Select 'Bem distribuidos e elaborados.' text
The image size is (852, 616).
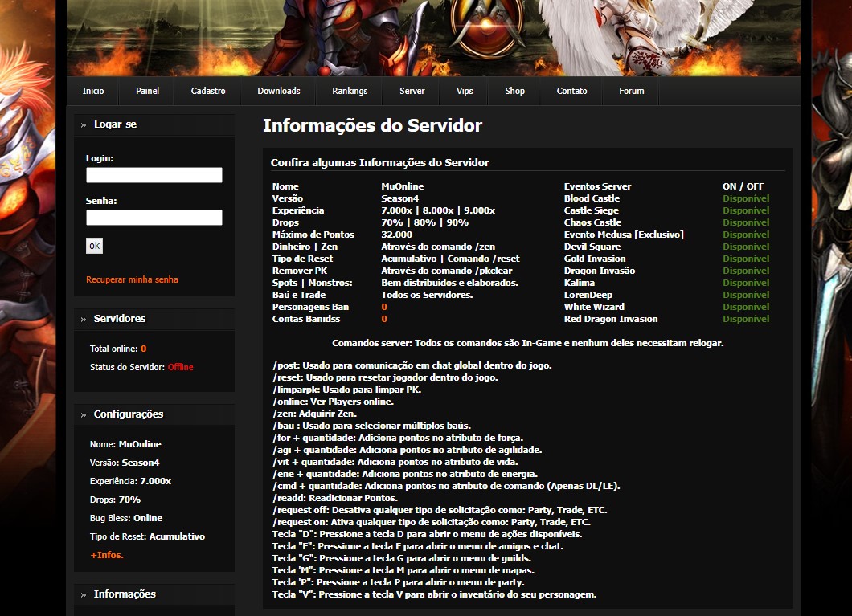click(x=450, y=282)
